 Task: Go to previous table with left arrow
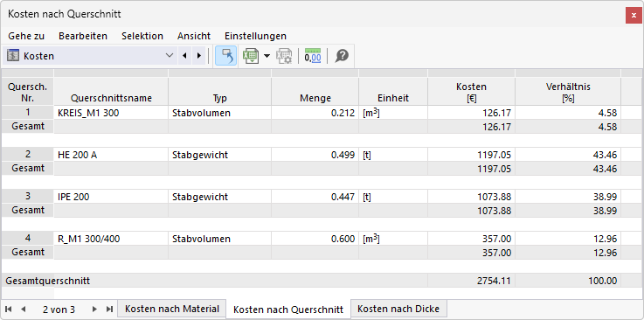point(184,55)
